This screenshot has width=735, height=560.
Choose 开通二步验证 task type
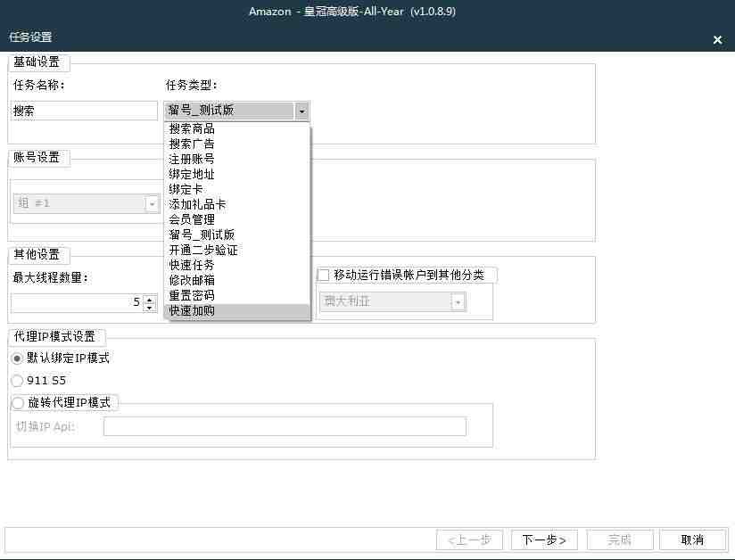coord(236,250)
